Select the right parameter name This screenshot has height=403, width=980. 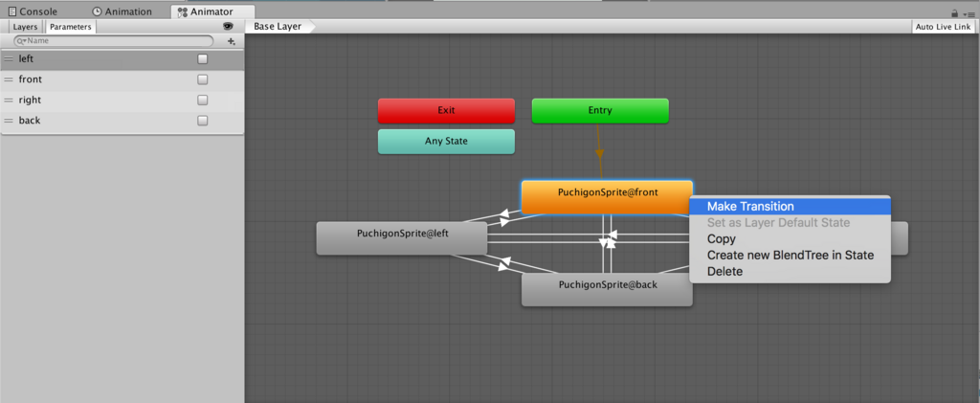tap(30, 100)
